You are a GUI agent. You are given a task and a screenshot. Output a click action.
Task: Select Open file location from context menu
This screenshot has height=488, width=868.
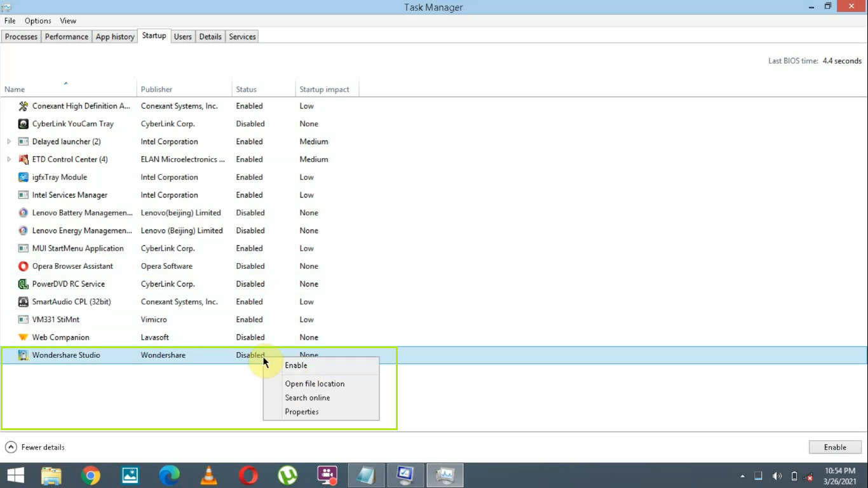pos(315,384)
